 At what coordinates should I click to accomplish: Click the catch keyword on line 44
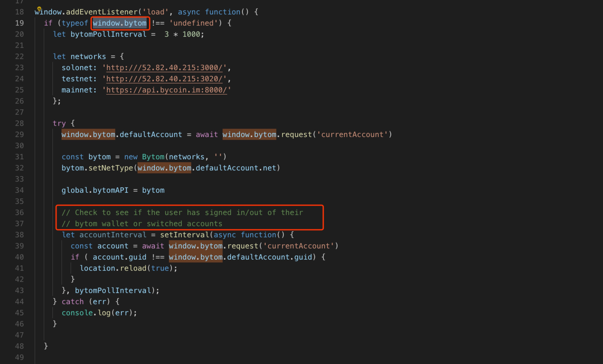(x=72, y=302)
